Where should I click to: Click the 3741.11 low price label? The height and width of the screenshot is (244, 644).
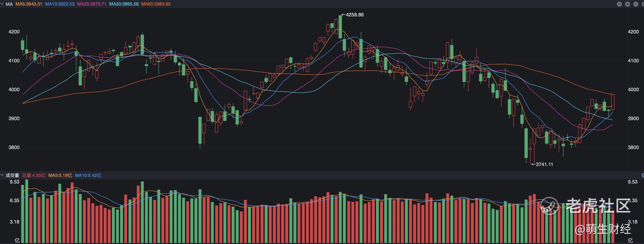pos(544,164)
